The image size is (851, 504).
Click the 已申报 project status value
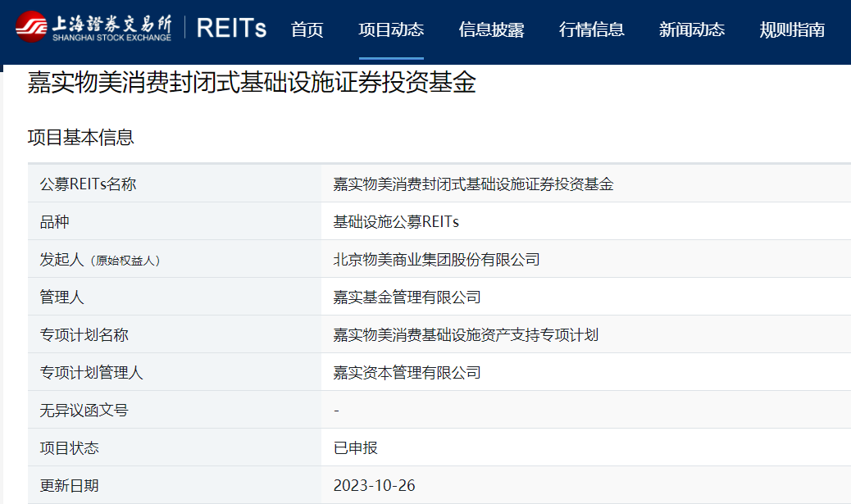pyautogui.click(x=355, y=448)
